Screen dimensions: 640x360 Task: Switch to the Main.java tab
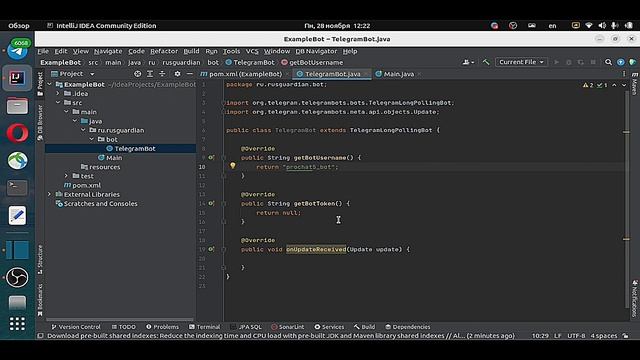click(x=399, y=74)
